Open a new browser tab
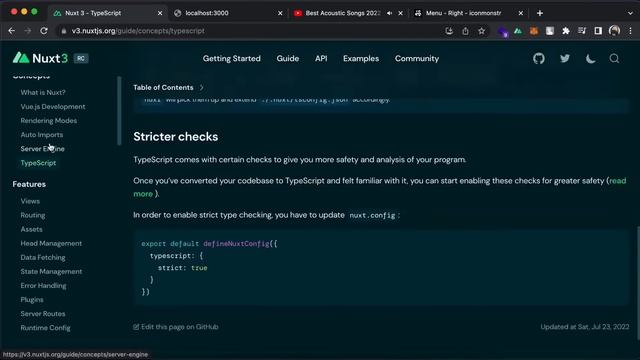The image size is (640, 360). coord(540,13)
